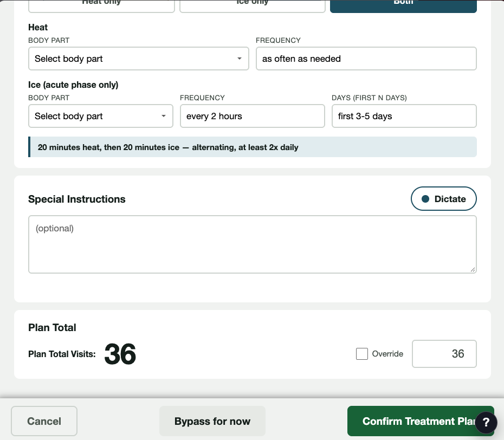
Task: Select the Both therapy option
Action: [x=403, y=6]
